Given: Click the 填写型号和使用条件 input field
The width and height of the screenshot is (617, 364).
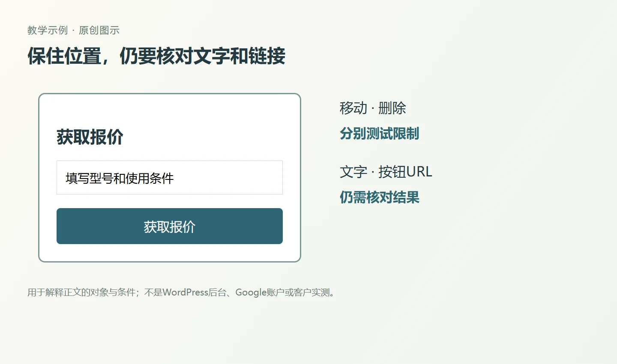Looking at the screenshot, I should (170, 178).
